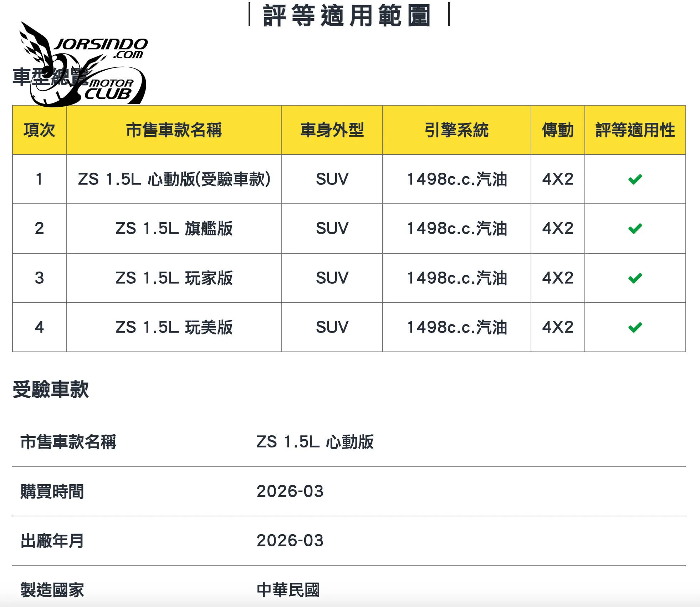Click 4X2 in the 玩美版 row
700x607 pixels.
point(558,327)
